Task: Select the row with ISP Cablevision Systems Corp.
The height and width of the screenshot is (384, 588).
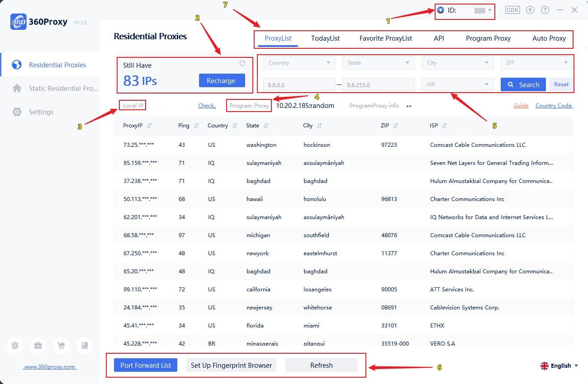Action: [x=344, y=307]
